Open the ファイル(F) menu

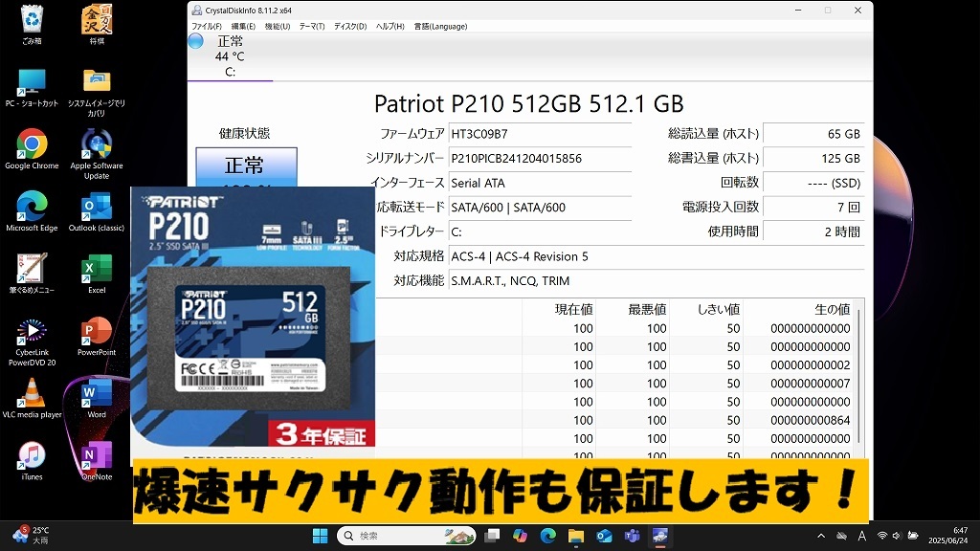click(x=207, y=26)
